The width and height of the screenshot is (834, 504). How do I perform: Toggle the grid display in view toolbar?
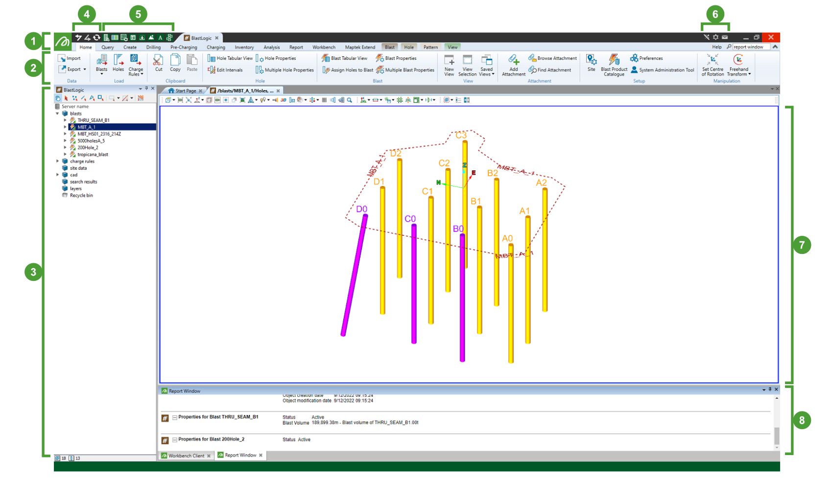point(324,100)
